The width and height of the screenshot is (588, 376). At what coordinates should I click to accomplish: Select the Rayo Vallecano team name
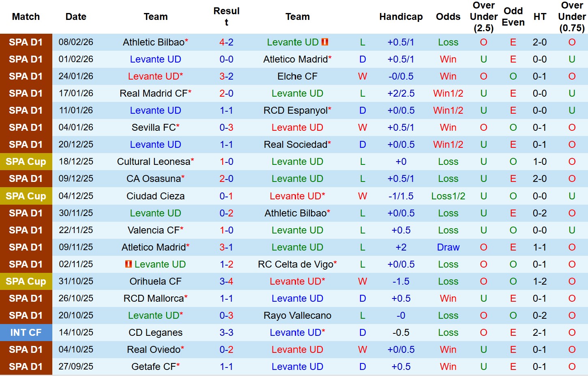click(297, 315)
